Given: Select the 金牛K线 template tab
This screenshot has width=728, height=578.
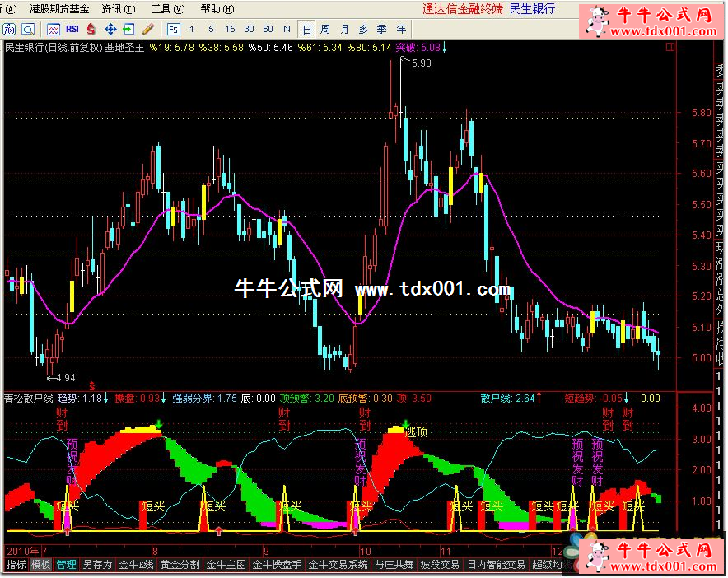Looking at the screenshot, I should (x=136, y=565).
